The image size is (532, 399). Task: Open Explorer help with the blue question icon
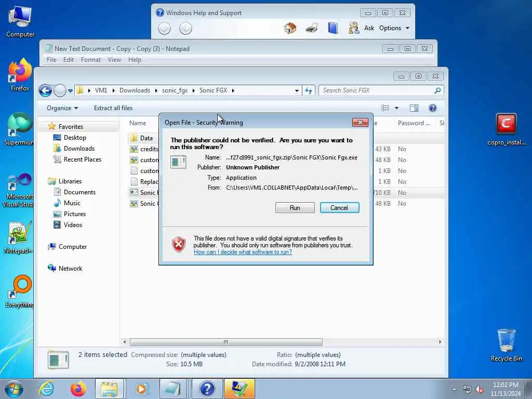click(x=433, y=108)
